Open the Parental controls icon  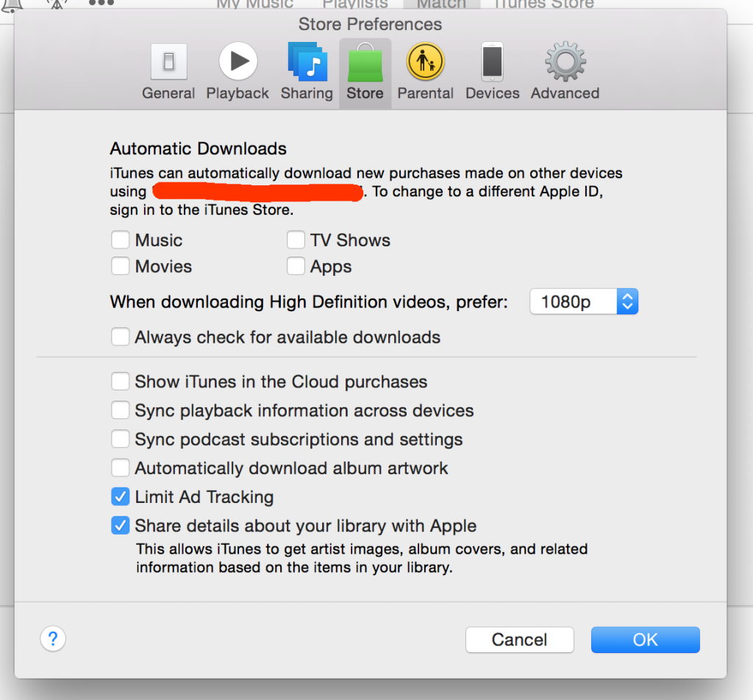pos(425,62)
